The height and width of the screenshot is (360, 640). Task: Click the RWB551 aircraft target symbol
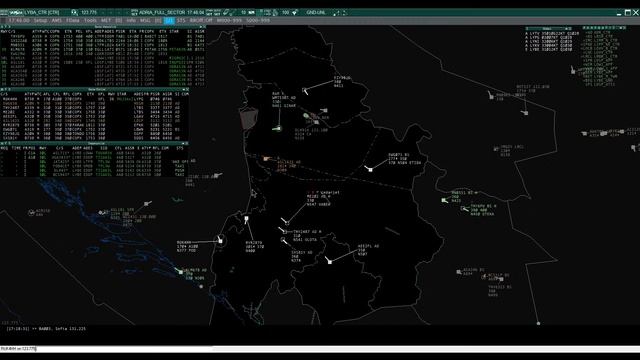click(444, 200)
